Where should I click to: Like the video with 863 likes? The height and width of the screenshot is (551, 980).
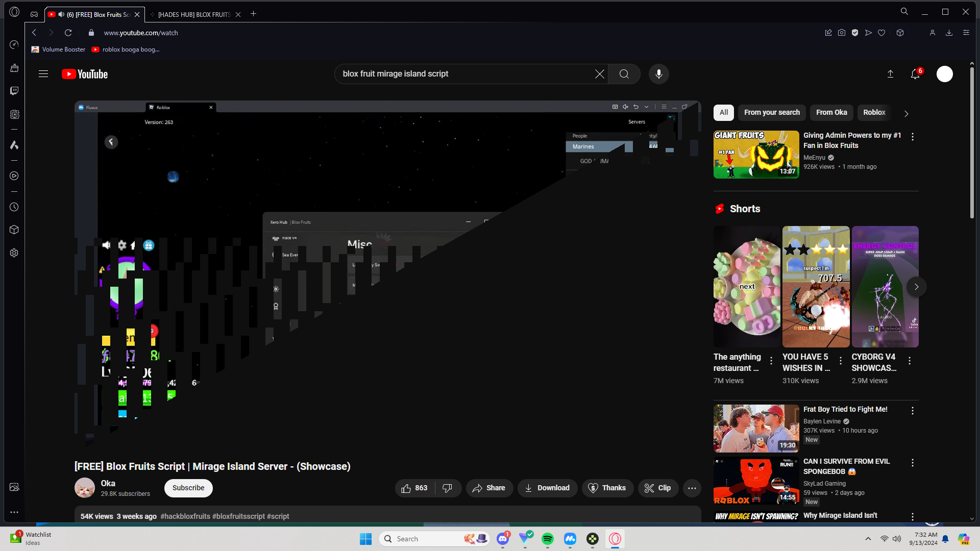(x=415, y=488)
